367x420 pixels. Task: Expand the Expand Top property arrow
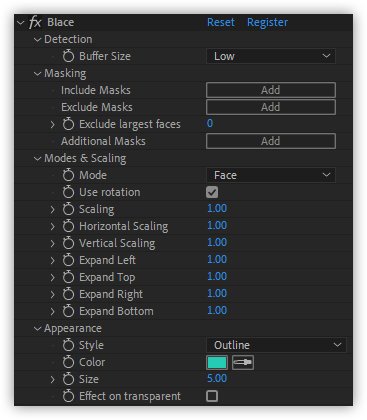52,277
